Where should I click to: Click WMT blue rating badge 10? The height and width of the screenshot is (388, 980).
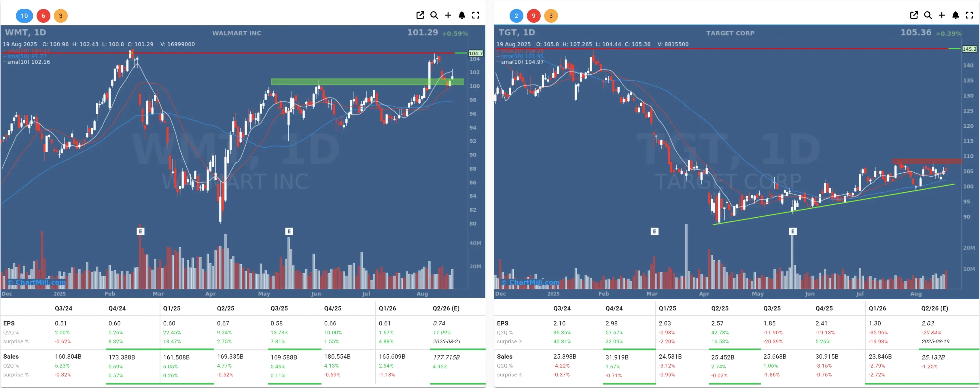pos(24,16)
